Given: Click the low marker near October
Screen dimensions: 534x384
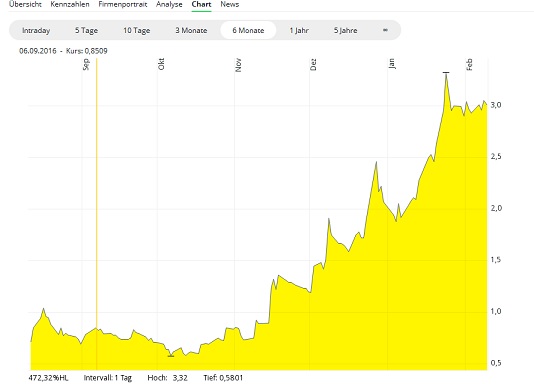Looking at the screenshot, I should click(x=171, y=356).
